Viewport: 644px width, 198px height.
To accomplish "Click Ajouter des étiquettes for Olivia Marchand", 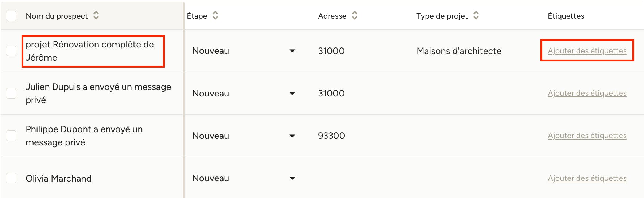I will [587, 178].
